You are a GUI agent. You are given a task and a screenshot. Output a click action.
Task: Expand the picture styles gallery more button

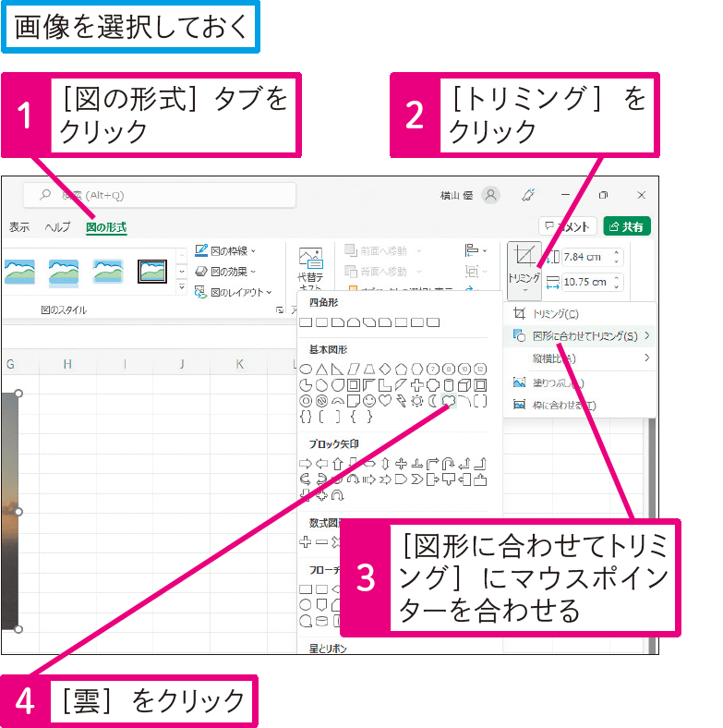pyautogui.click(x=182, y=287)
